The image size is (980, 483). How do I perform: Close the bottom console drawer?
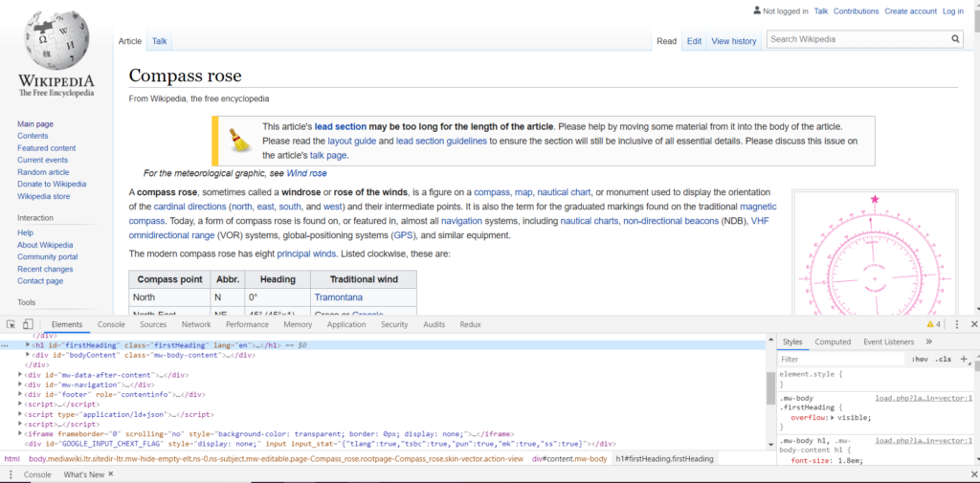[973, 474]
